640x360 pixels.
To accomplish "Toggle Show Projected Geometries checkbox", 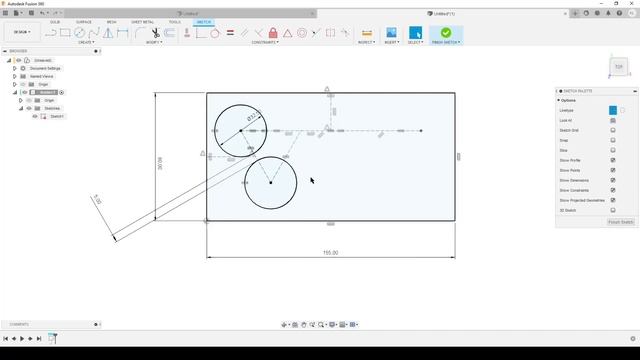I will point(613,200).
